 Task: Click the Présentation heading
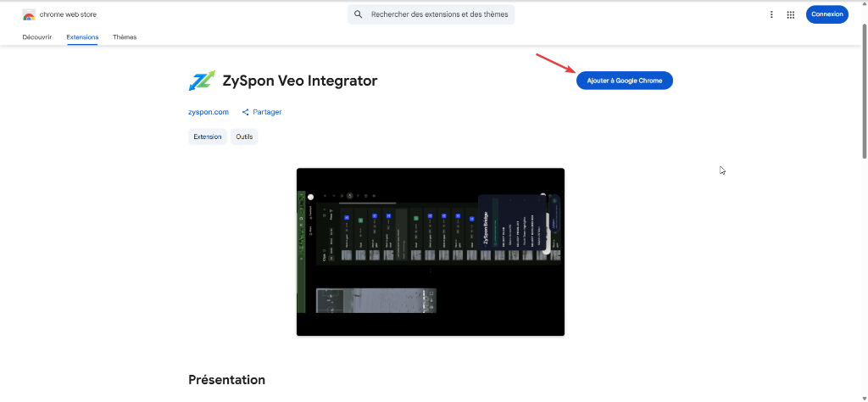227,380
